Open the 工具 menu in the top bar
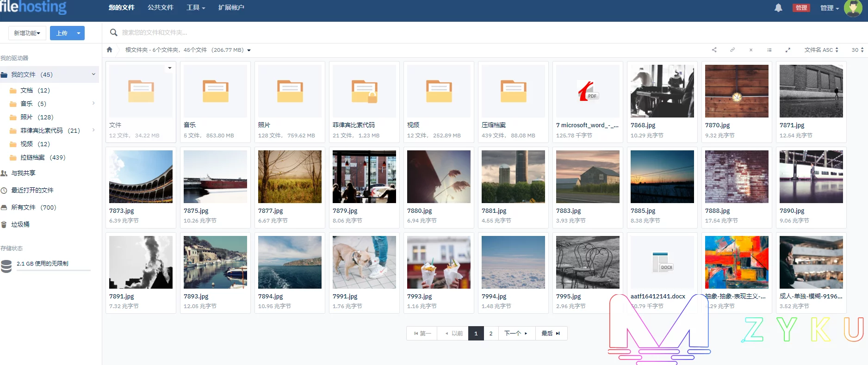This screenshot has height=365, width=868. [x=195, y=8]
